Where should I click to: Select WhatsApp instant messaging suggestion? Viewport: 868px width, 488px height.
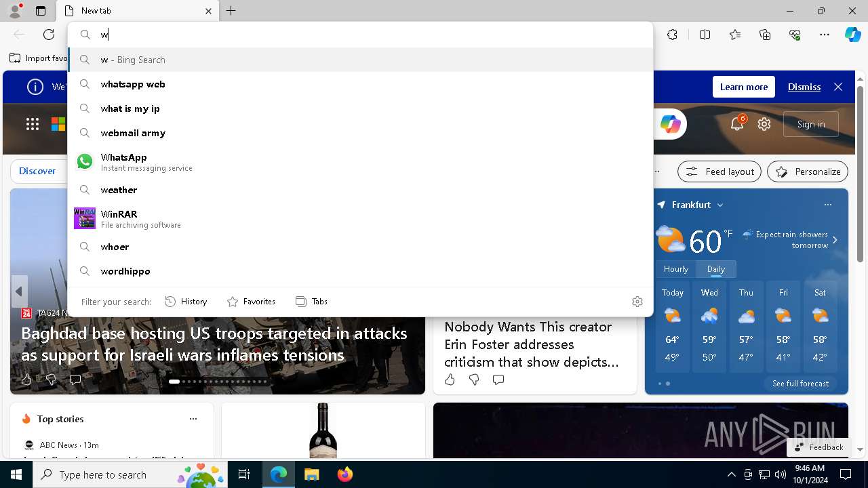tap(360, 161)
